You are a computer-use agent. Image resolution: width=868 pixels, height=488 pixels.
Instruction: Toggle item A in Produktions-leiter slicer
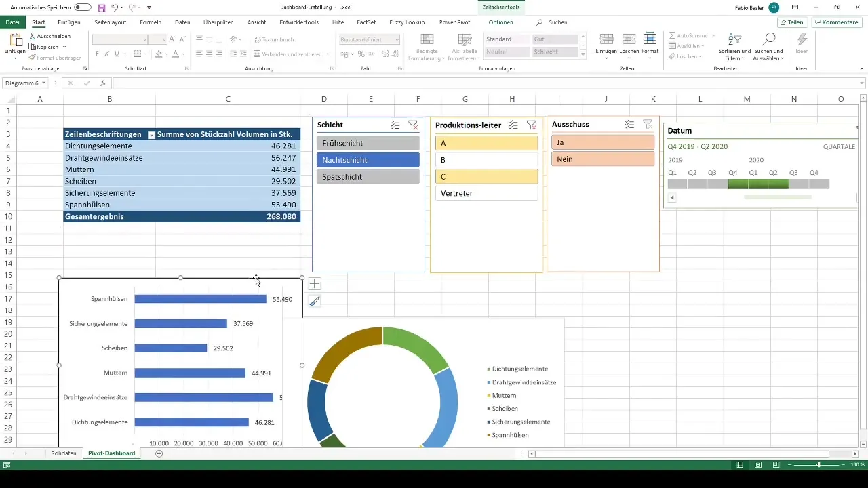pos(487,143)
